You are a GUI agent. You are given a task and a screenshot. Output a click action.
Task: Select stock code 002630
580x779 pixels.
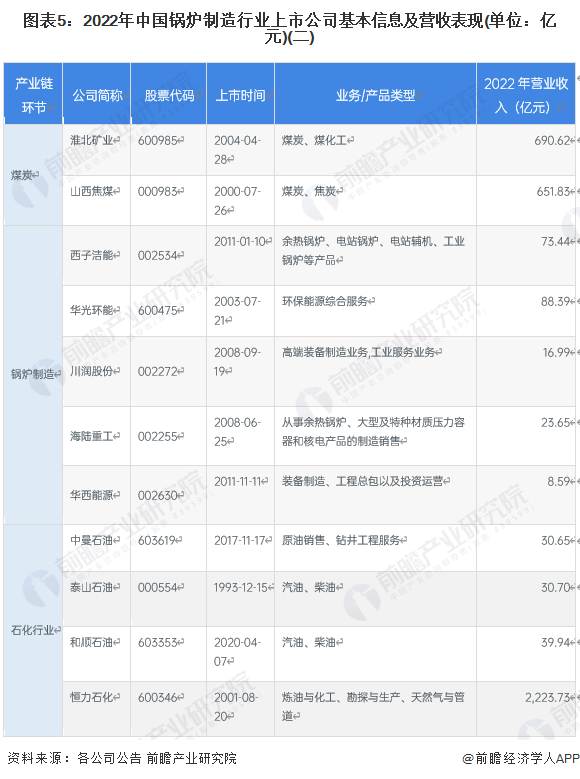point(158,495)
